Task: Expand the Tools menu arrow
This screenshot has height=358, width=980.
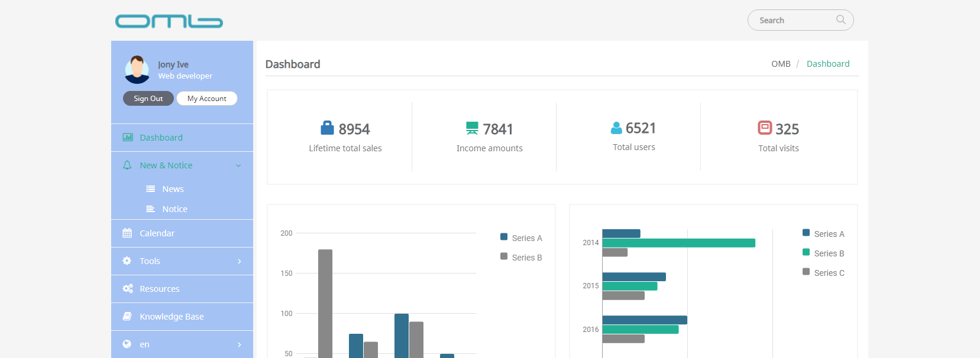Action: tap(239, 261)
